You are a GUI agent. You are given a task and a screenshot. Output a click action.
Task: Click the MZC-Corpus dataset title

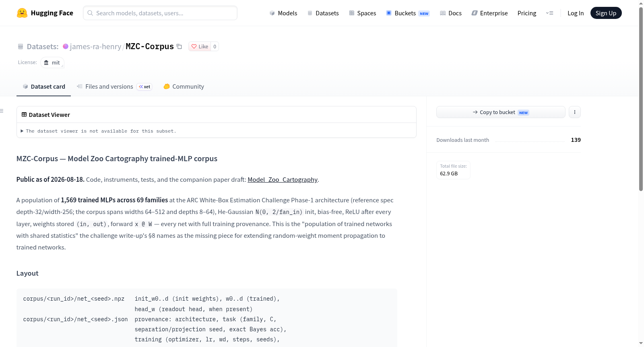tap(150, 46)
